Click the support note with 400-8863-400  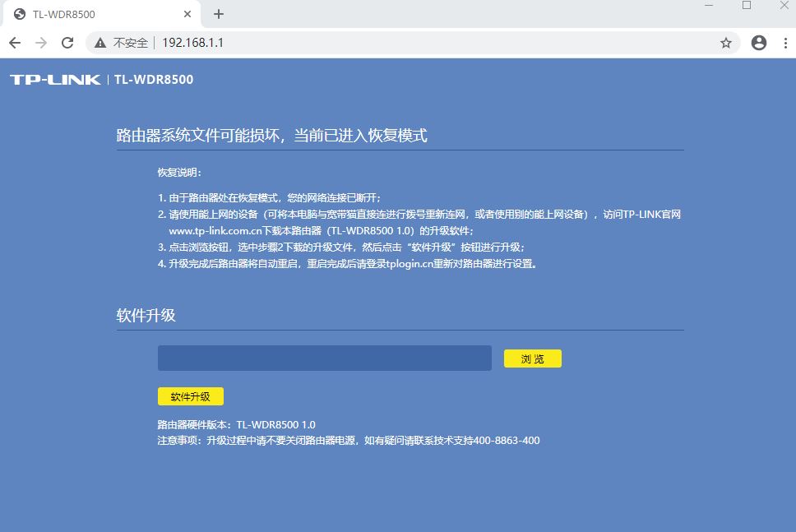point(349,441)
